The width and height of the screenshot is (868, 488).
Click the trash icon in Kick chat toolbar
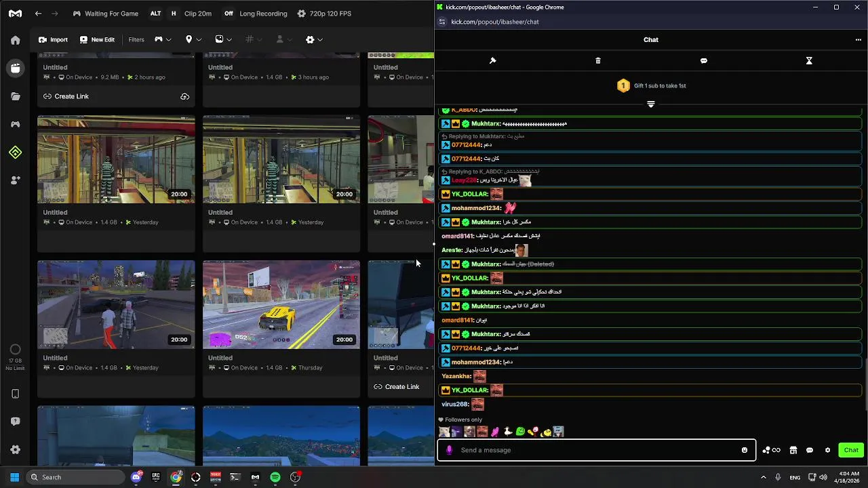[x=598, y=60]
